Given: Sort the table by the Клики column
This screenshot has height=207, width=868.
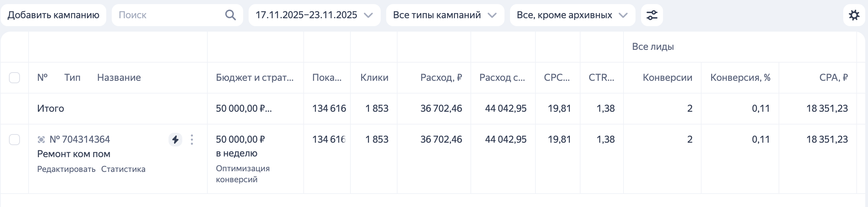Looking at the screenshot, I should click(374, 78).
